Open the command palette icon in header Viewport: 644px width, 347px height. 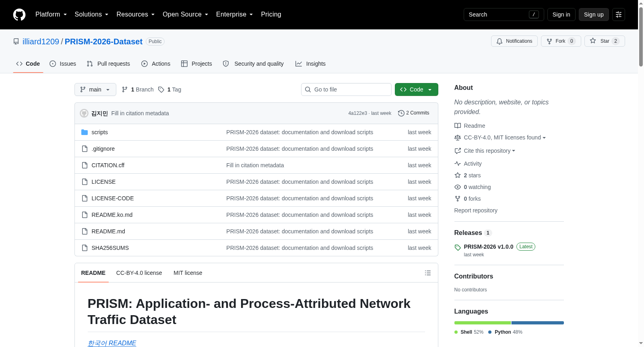619,15
